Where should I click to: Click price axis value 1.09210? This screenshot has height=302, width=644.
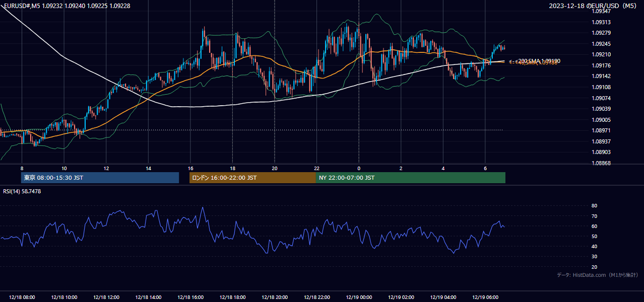tap(601, 55)
